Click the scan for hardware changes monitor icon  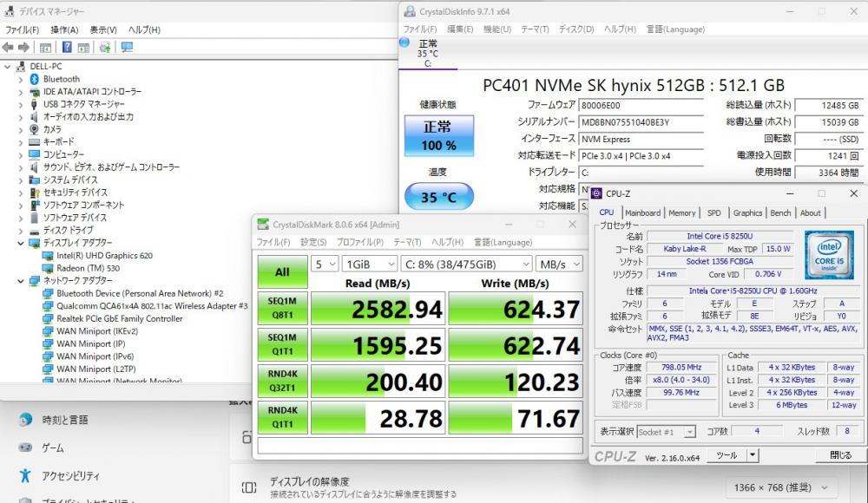[127, 47]
